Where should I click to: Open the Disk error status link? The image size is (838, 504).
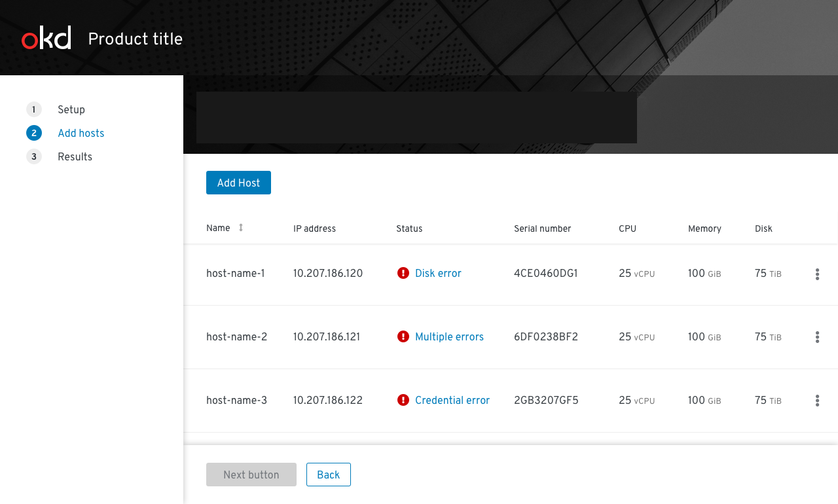pos(438,273)
